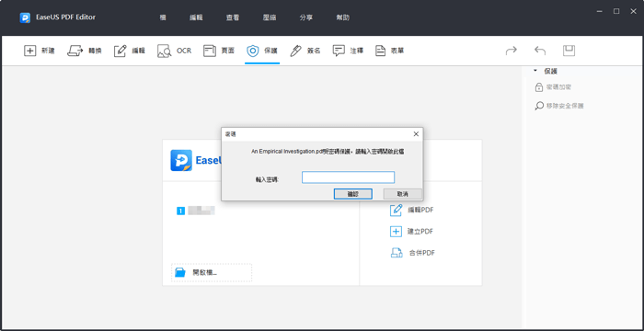Select the 轉換 (Convert) toolbar tool

pyautogui.click(x=85, y=51)
